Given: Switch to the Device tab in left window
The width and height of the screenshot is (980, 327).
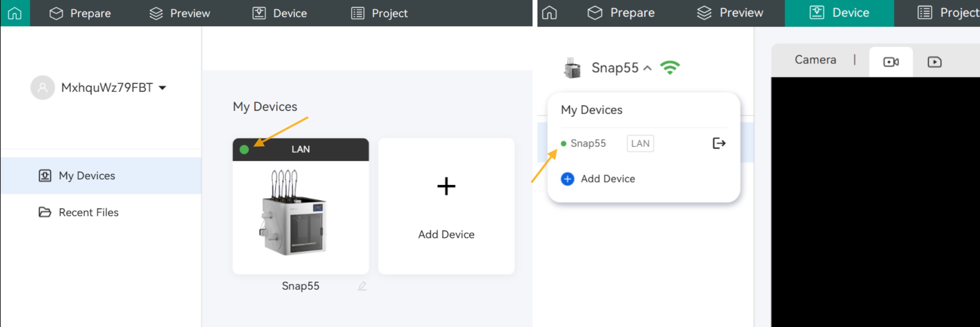Looking at the screenshot, I should [x=280, y=13].
